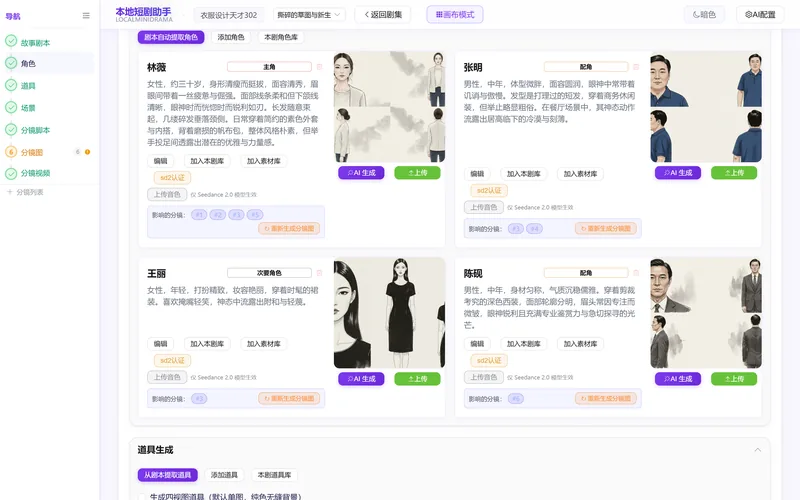Open 本剧角色库
Image resolution: width=800 pixels, height=500 pixels.
(x=281, y=37)
